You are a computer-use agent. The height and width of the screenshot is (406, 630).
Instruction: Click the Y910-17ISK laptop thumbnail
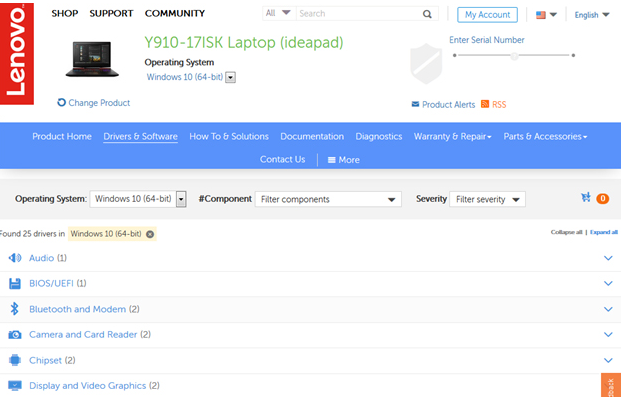92,59
